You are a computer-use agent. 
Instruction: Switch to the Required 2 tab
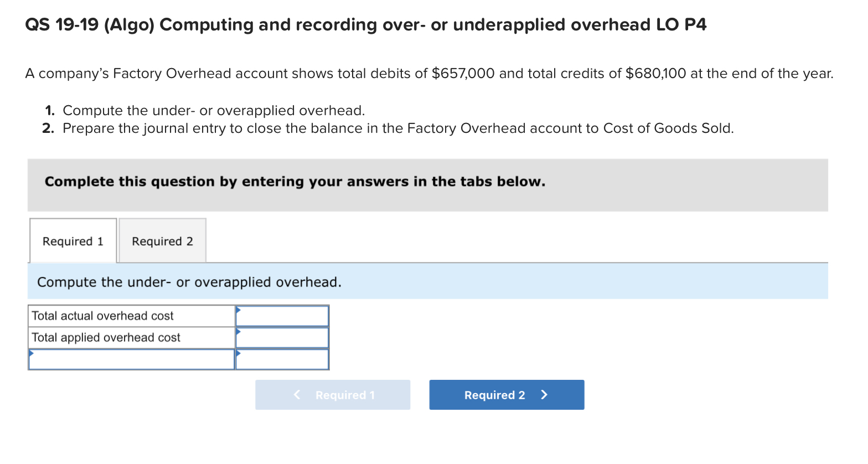coord(162,241)
